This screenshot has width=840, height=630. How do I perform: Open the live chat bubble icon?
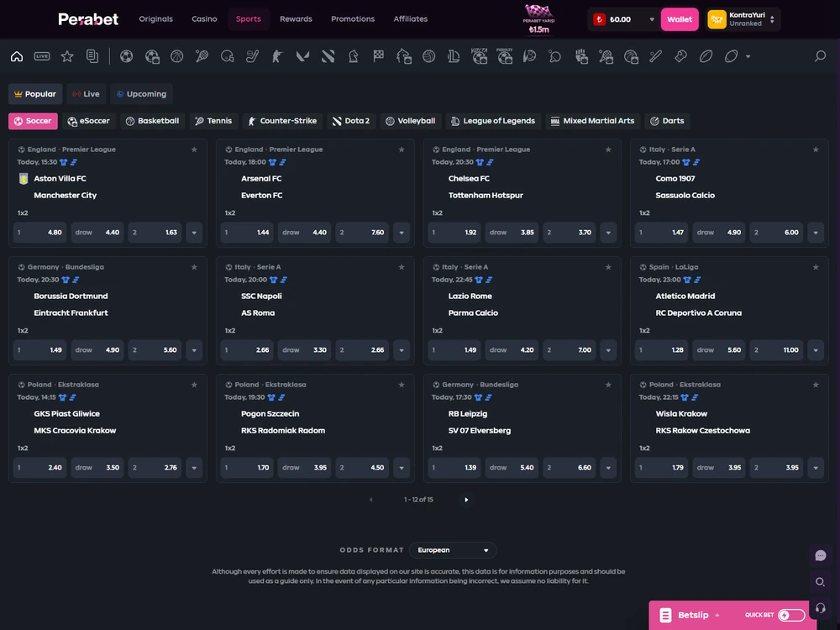point(820,556)
